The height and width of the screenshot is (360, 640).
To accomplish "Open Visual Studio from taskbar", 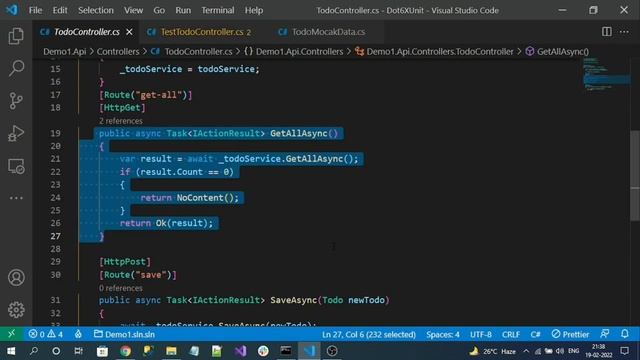I will tap(240, 351).
